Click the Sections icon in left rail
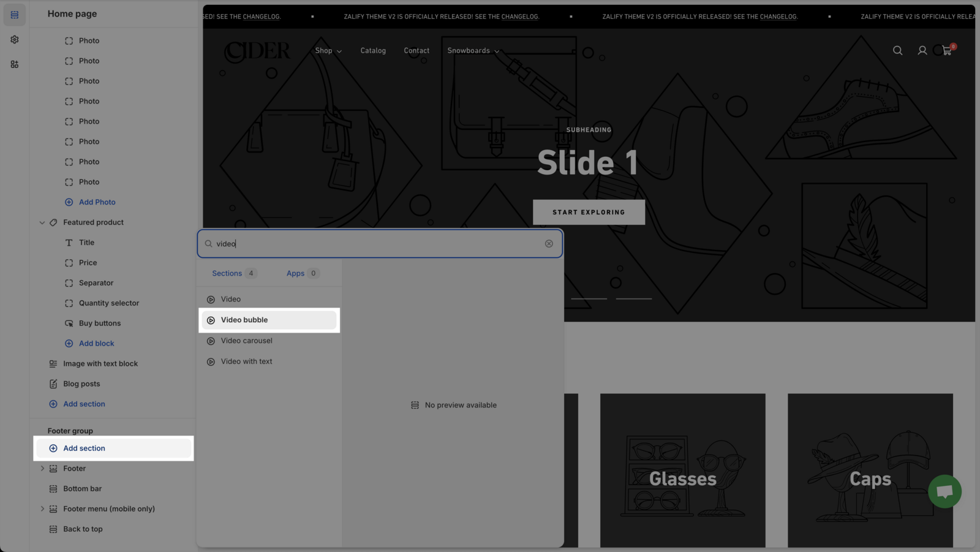The width and height of the screenshot is (980, 552). (15, 15)
